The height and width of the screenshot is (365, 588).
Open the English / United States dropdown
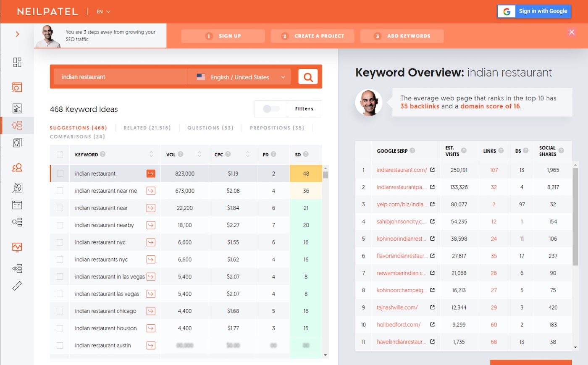[x=239, y=77]
